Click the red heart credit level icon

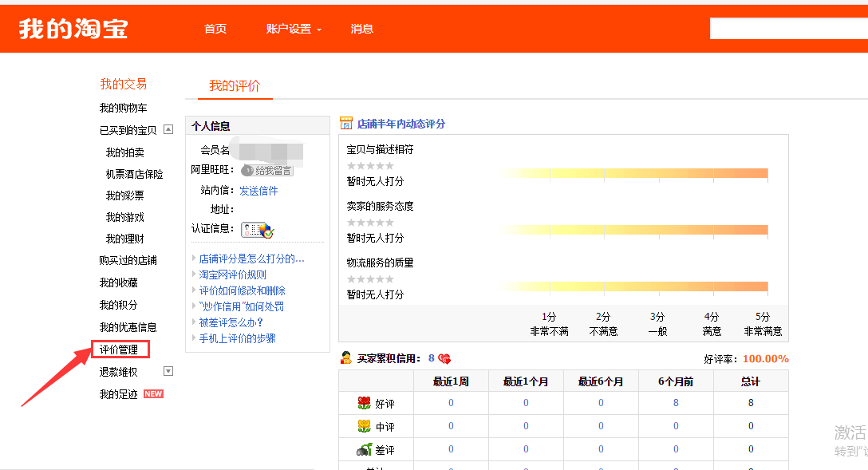(x=444, y=359)
